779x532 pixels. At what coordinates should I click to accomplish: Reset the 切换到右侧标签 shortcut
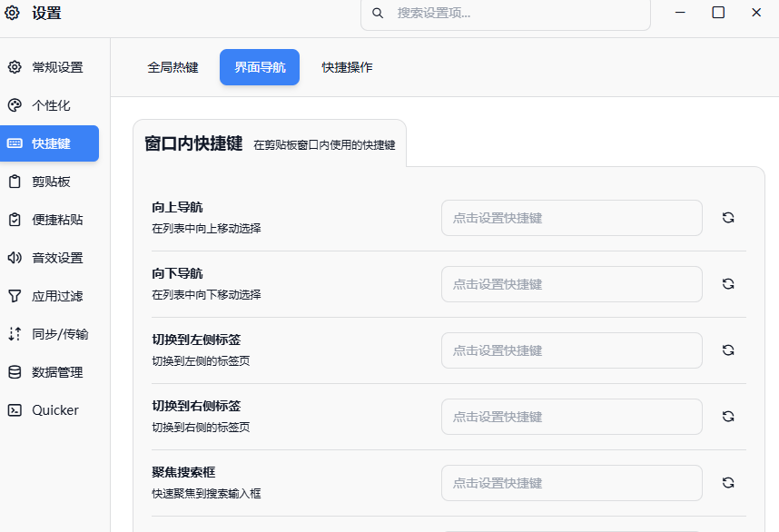pyautogui.click(x=728, y=417)
